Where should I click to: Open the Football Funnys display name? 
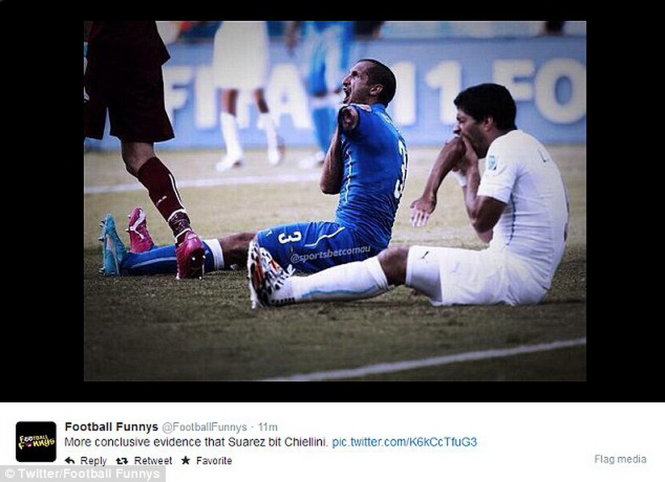click(x=111, y=427)
